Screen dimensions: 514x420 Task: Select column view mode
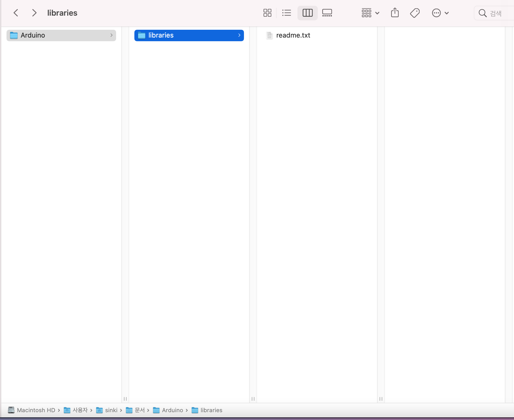click(307, 13)
